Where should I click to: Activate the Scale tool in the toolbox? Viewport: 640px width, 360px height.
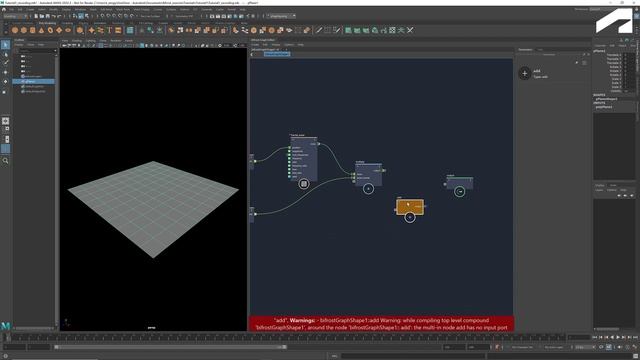[5, 91]
